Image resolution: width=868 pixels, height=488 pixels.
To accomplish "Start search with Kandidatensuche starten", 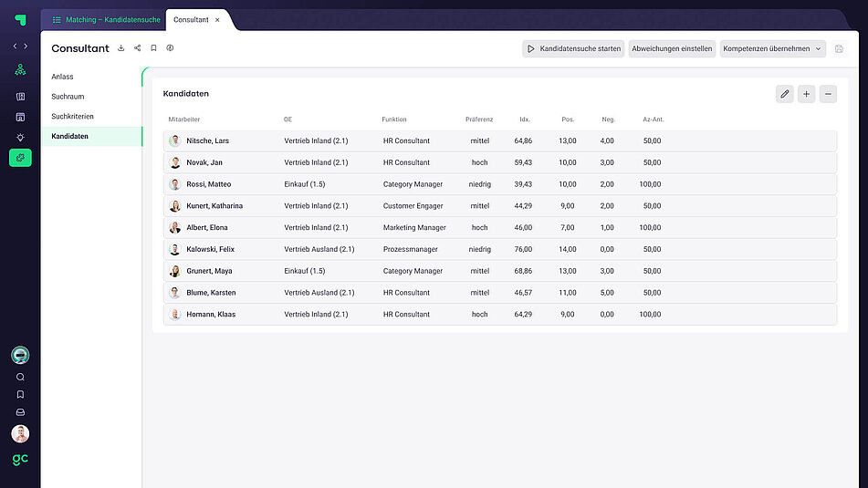I will coord(573,48).
